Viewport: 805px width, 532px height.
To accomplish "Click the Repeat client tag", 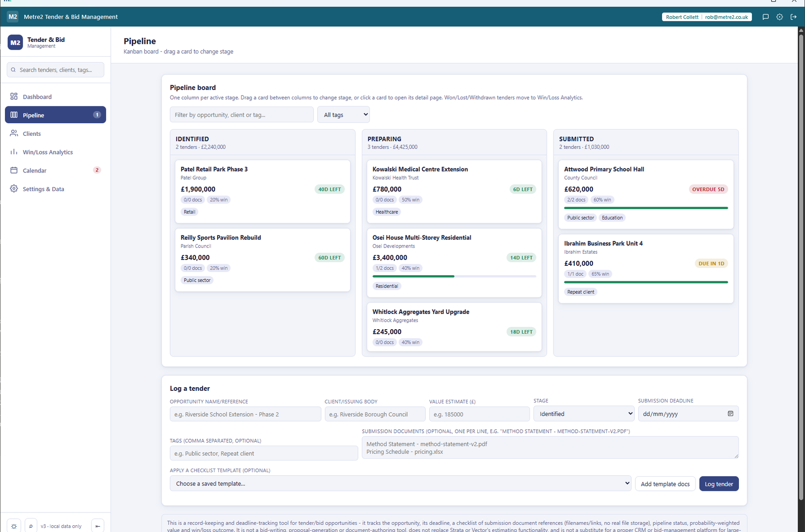I will point(581,292).
